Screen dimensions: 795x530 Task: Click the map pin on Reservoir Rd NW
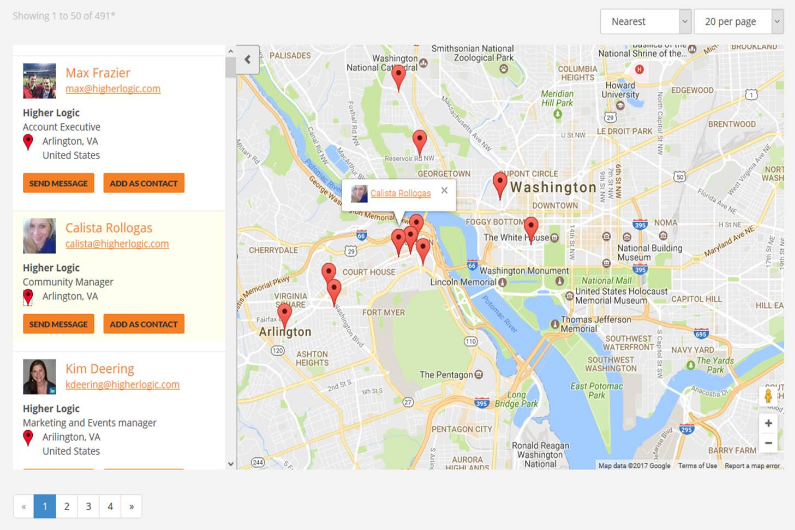(419, 143)
